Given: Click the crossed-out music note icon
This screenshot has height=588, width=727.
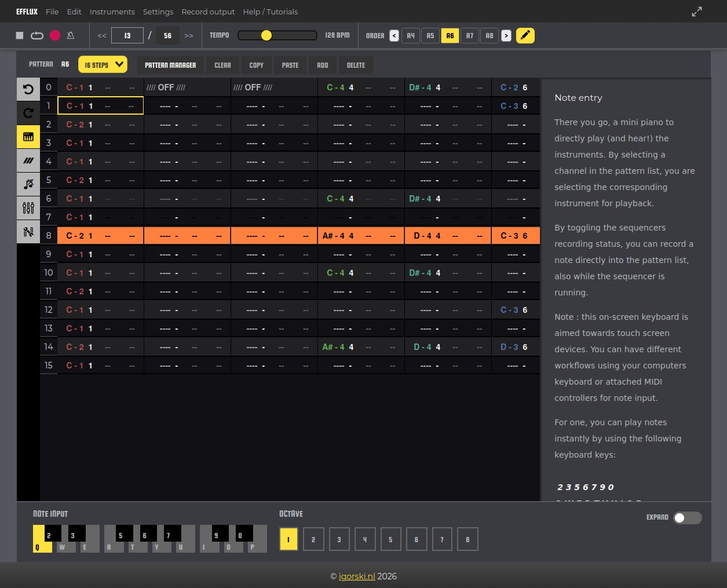Looking at the screenshot, I should pos(28,184).
